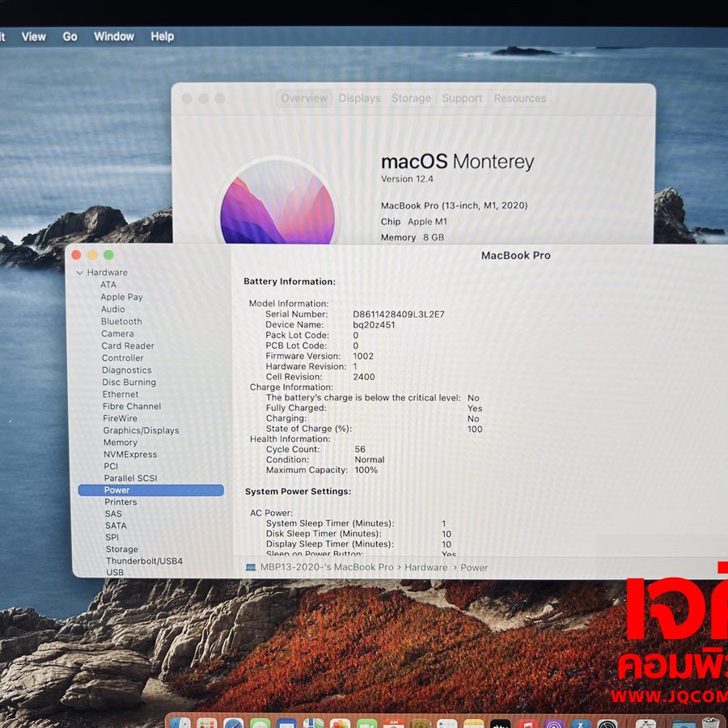Select Apple Pay in sidebar
This screenshot has height=728, width=728.
tap(121, 297)
